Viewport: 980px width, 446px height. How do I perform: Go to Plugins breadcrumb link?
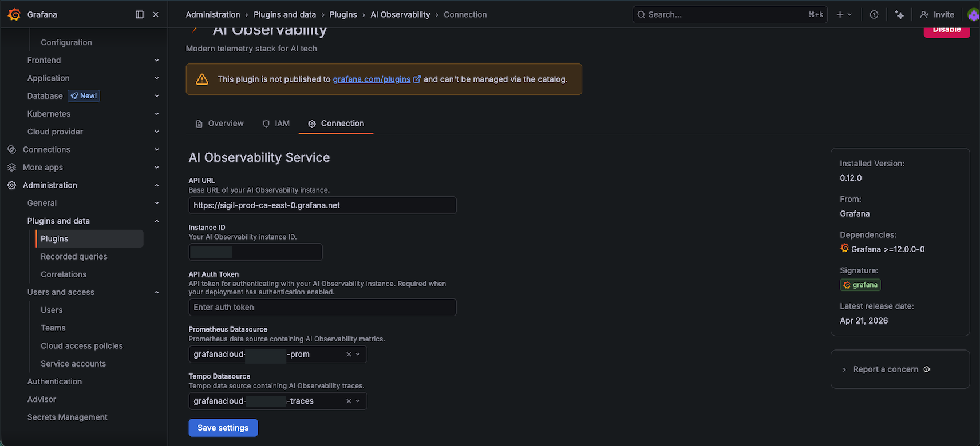[x=343, y=14]
